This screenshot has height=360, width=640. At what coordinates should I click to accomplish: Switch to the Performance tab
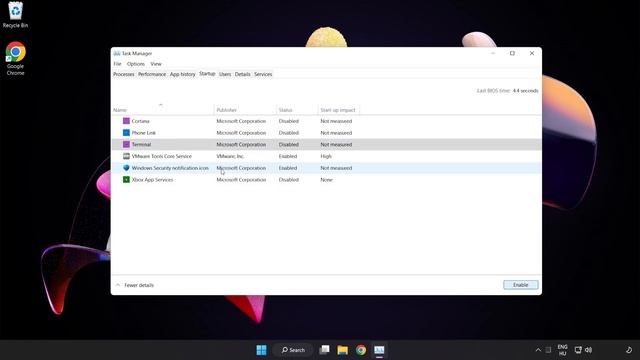(x=152, y=74)
